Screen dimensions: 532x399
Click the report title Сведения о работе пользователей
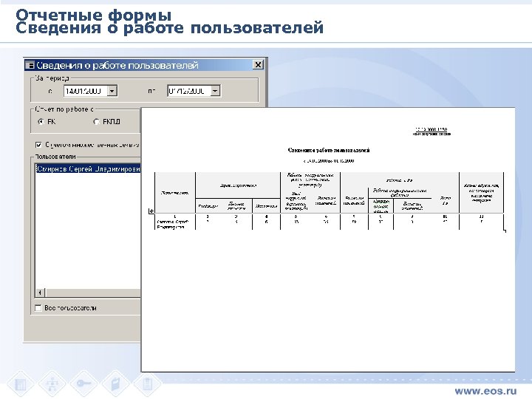click(328, 150)
